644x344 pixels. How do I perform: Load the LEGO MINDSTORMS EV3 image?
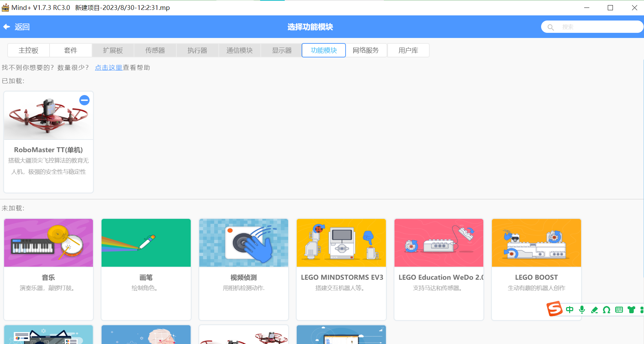pyautogui.click(x=341, y=243)
